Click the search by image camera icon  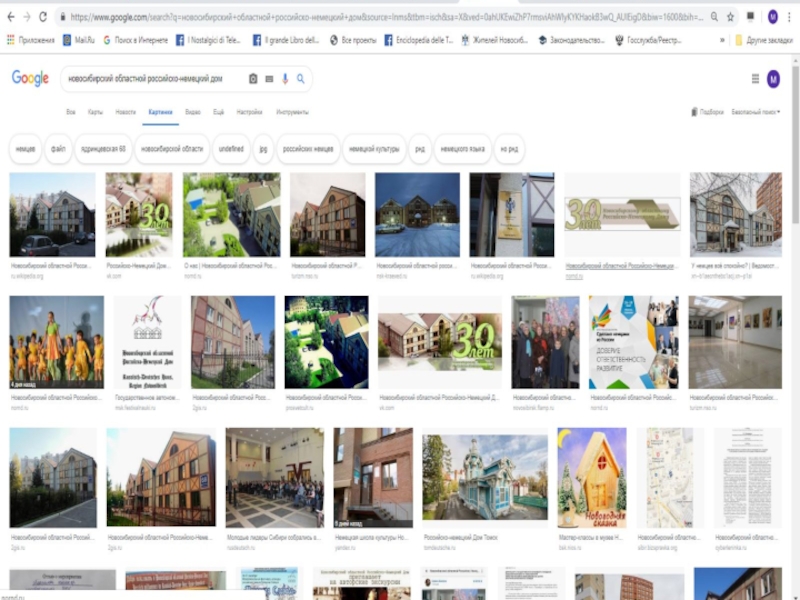253,78
